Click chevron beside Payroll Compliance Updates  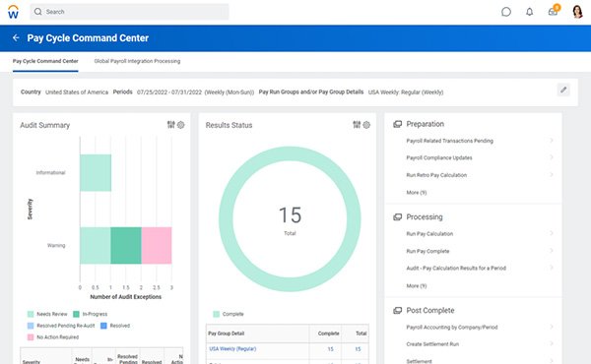pos(552,157)
